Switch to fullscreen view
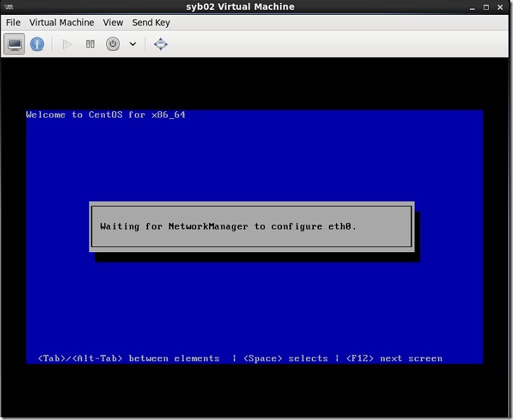 (161, 44)
